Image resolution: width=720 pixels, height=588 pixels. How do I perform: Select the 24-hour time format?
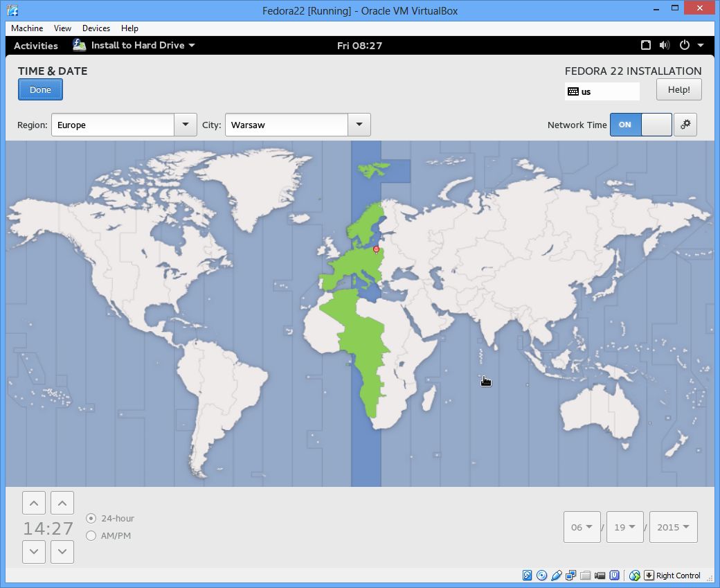click(110, 518)
